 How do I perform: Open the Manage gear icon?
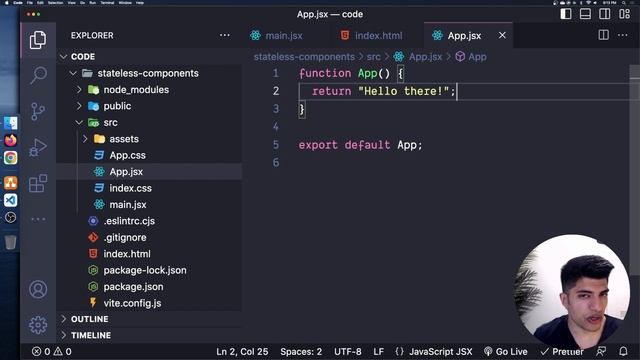[x=38, y=325]
